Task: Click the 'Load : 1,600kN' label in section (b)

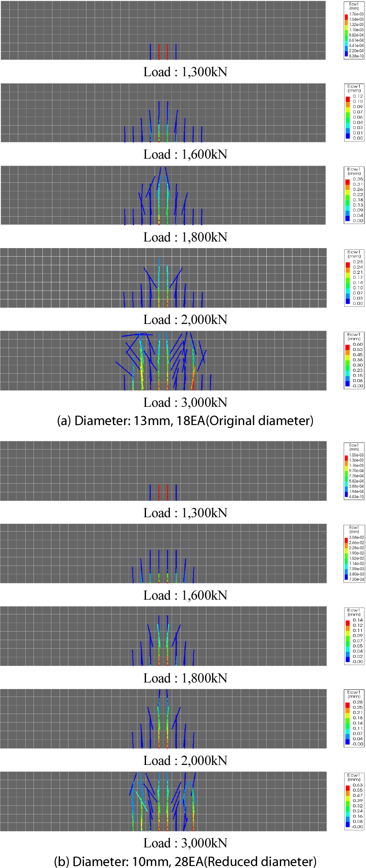Action: [185, 595]
